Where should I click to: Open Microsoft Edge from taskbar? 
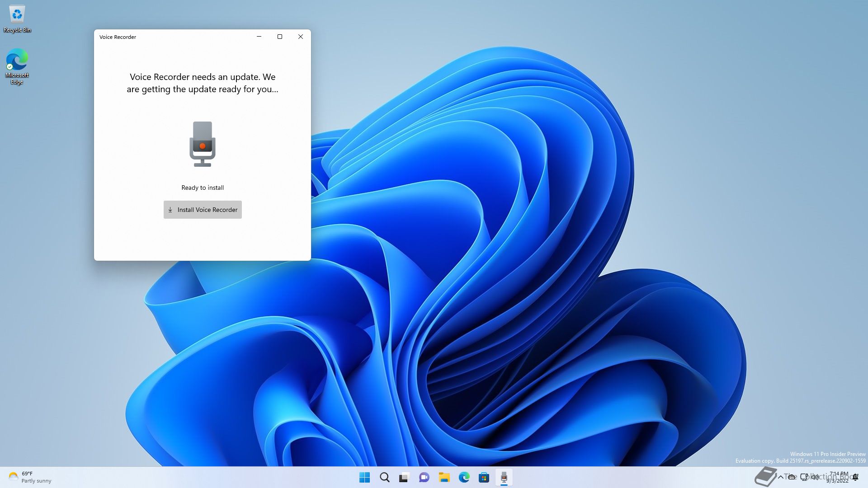tap(464, 477)
